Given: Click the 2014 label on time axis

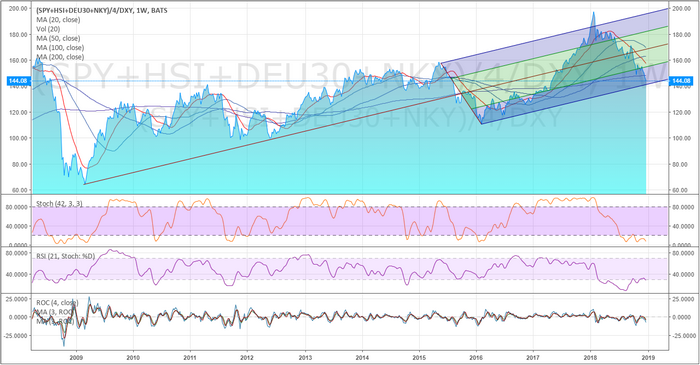Looking at the screenshot, I should tap(362, 357).
